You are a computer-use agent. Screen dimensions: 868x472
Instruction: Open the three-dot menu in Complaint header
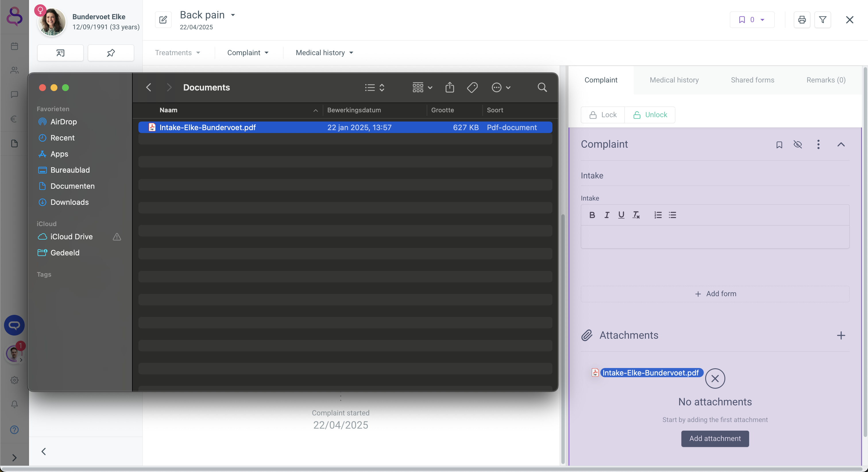[x=818, y=144]
